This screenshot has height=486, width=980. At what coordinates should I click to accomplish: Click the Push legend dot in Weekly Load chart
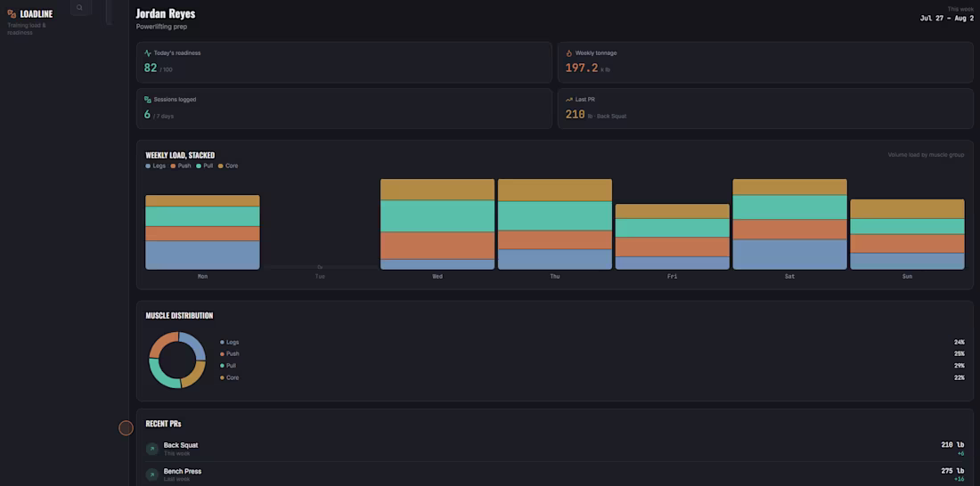click(173, 166)
